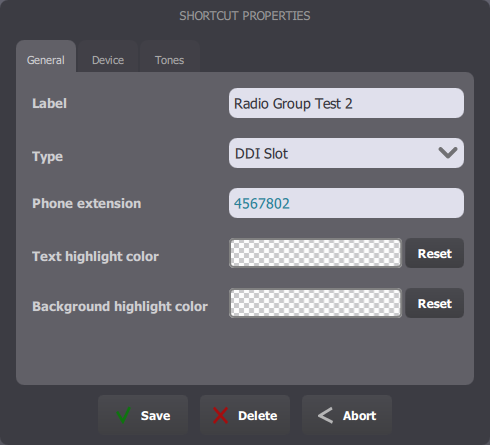Image resolution: width=490 pixels, height=445 pixels.
Task: Click the 'SHORTCUT PROPERTIES' title
Action: (x=245, y=16)
